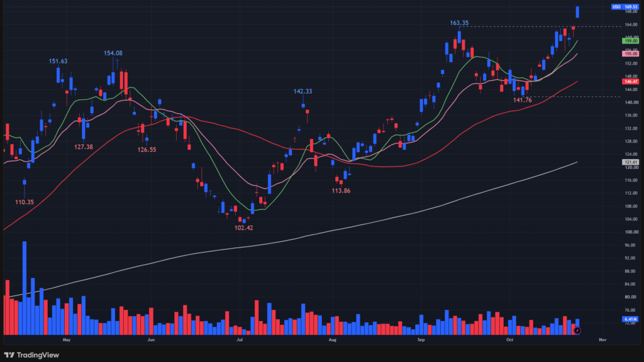This screenshot has height=362, width=644.
Task: Click the gray 121.61 price axis label
Action: click(630, 162)
